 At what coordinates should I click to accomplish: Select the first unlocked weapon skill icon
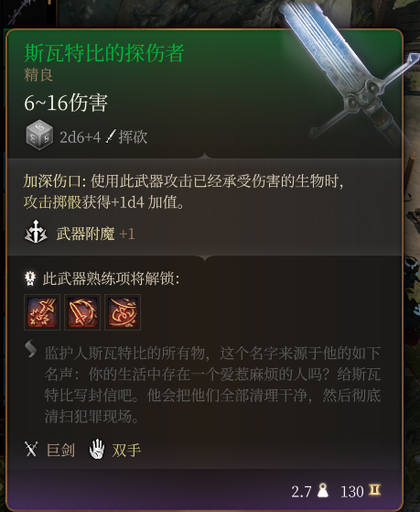[42, 312]
